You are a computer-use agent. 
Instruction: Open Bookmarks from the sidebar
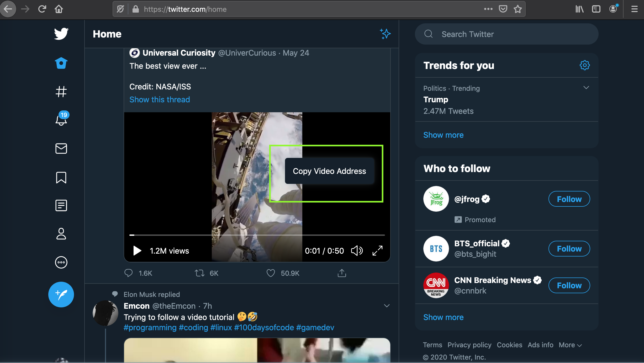tap(61, 177)
